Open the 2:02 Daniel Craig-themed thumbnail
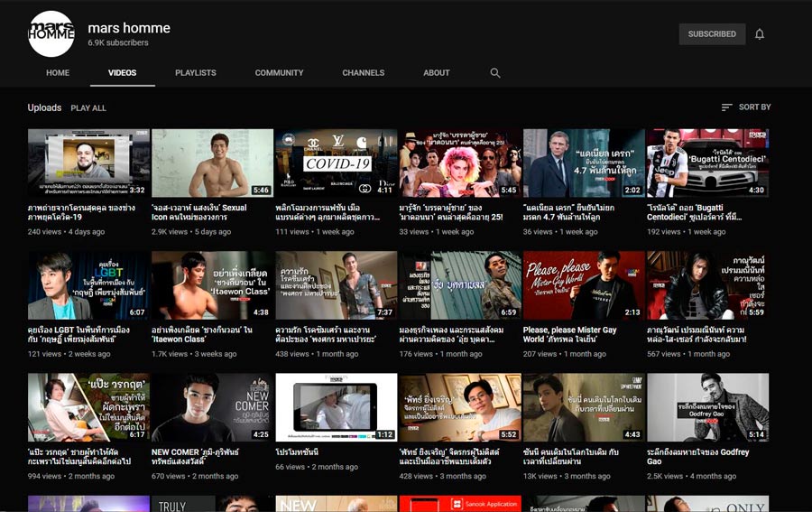The height and width of the screenshot is (512, 812). click(584, 163)
